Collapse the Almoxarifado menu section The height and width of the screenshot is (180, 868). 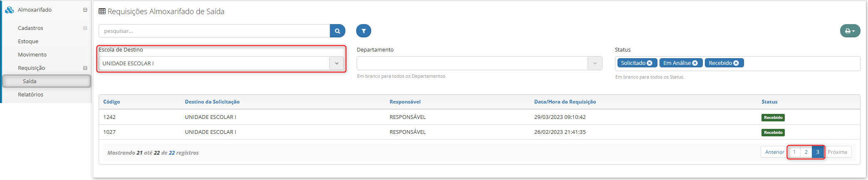point(85,10)
